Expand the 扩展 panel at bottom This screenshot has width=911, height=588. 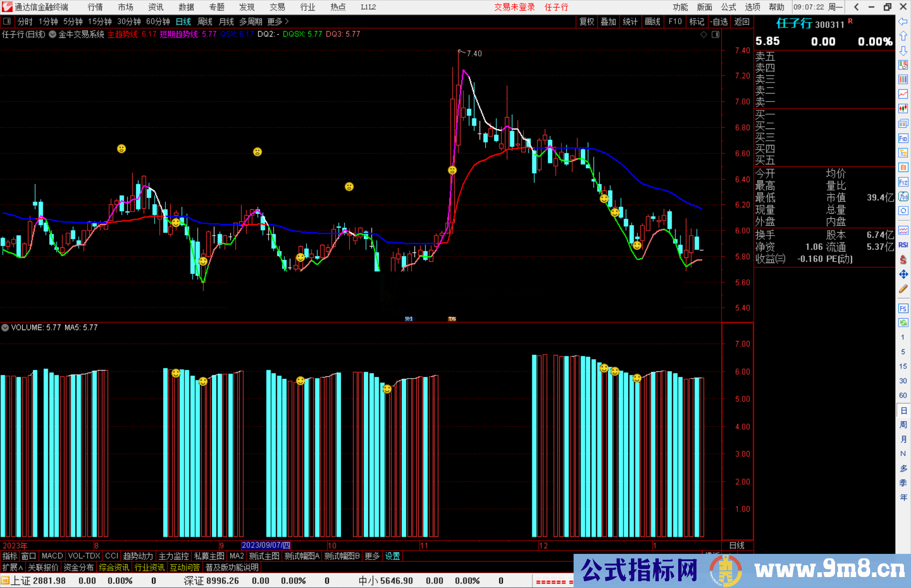tap(12, 568)
